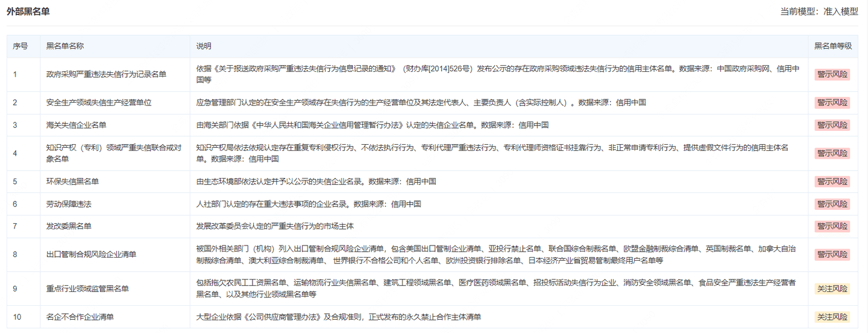
Task: Click 警示风险 tag for 劳动保障违法
Action: (x=832, y=204)
